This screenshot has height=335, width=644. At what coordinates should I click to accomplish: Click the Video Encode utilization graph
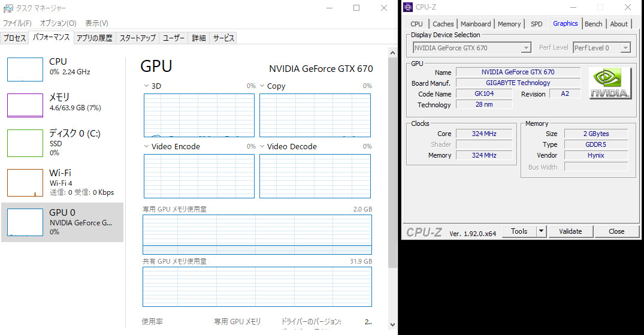click(x=199, y=176)
